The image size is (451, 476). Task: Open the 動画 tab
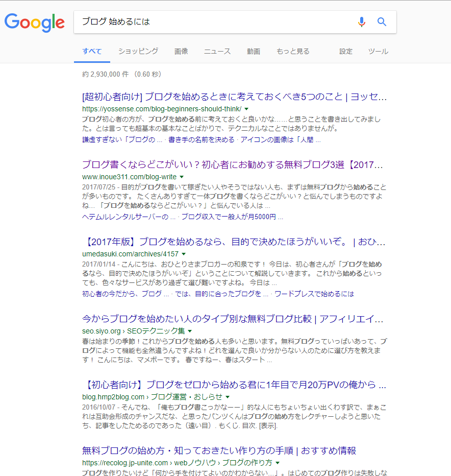click(253, 51)
